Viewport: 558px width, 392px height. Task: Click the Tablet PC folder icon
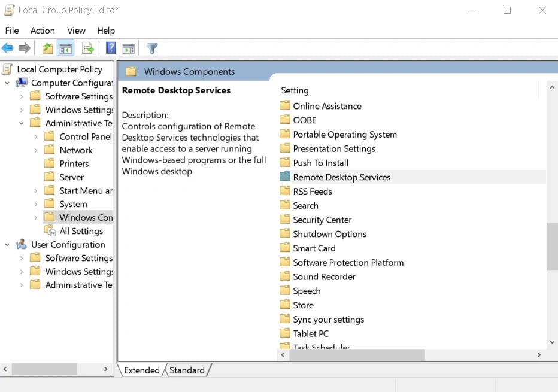(x=285, y=333)
